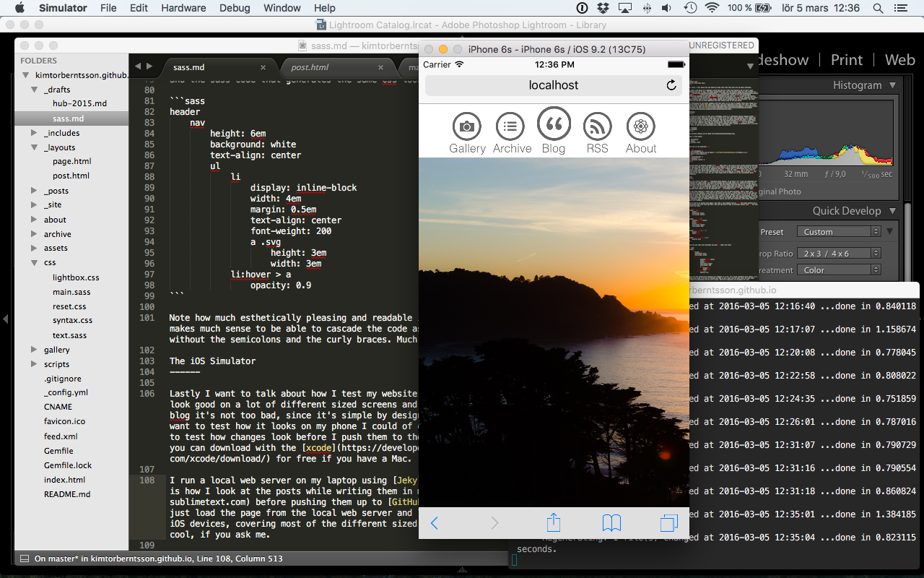Collapse the Histogram panel in Lightroom
This screenshot has width=924, height=578.
[893, 85]
